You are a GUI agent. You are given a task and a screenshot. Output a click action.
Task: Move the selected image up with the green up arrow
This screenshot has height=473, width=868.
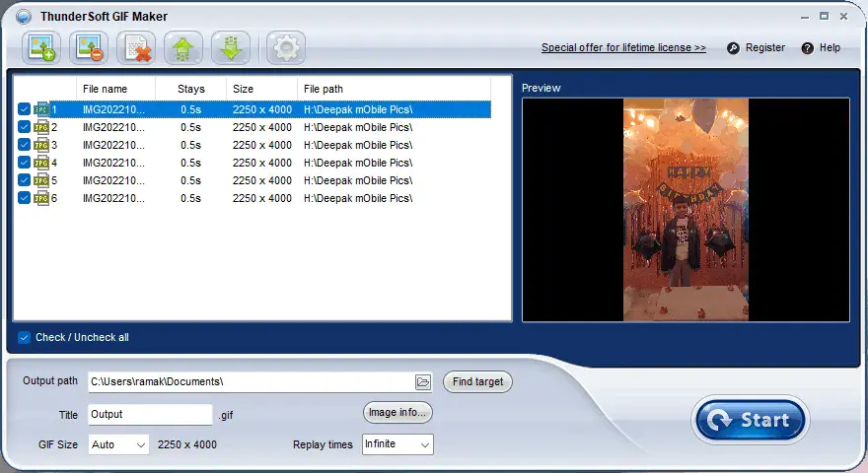(x=183, y=47)
